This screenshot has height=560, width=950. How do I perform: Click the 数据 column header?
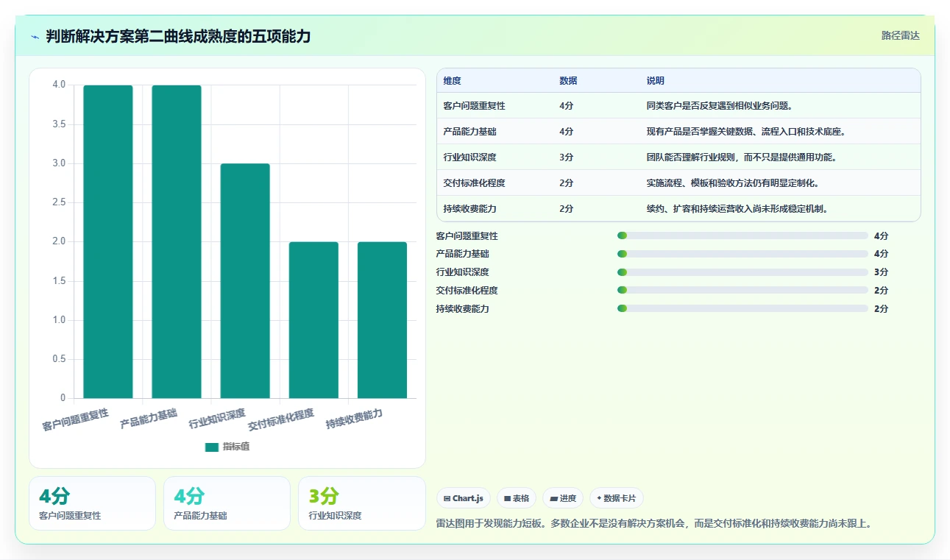(568, 81)
